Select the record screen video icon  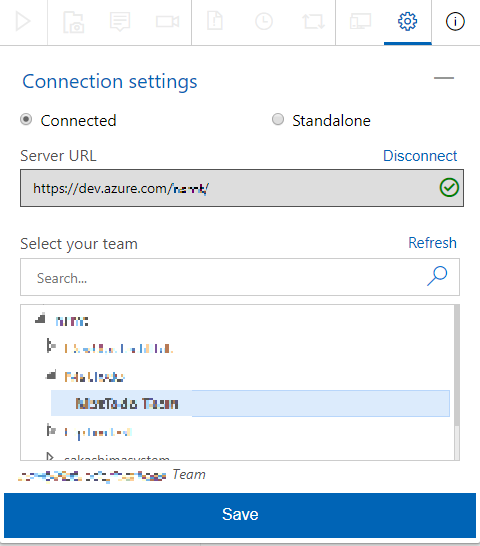point(168,22)
